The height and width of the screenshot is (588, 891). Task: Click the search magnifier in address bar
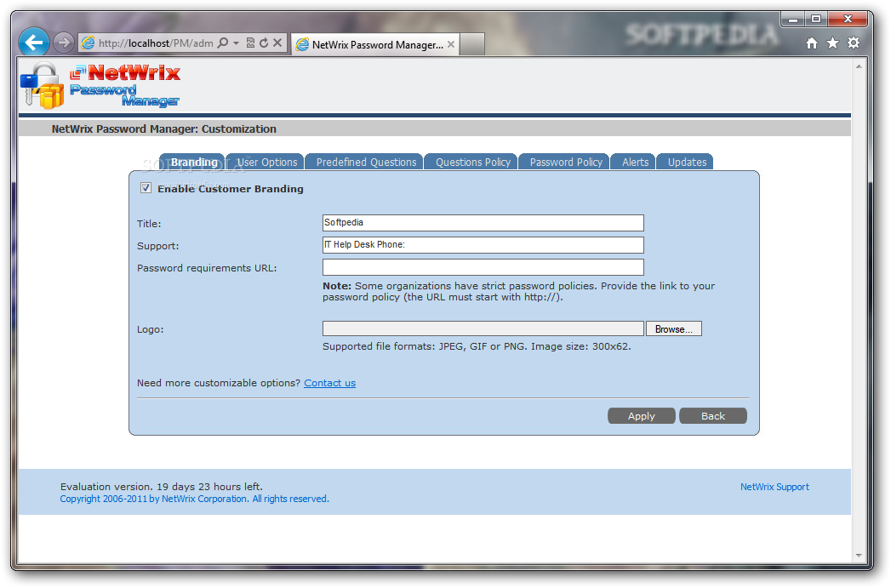(x=223, y=43)
